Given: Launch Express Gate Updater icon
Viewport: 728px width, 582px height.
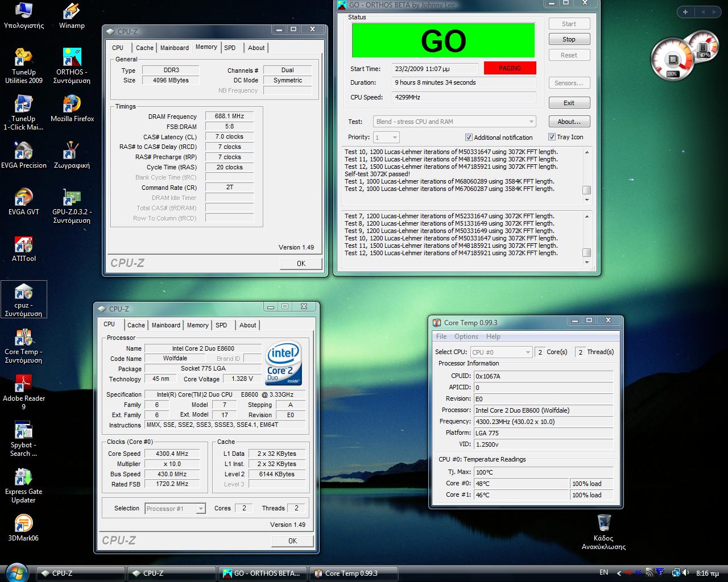Looking at the screenshot, I should point(23,486).
